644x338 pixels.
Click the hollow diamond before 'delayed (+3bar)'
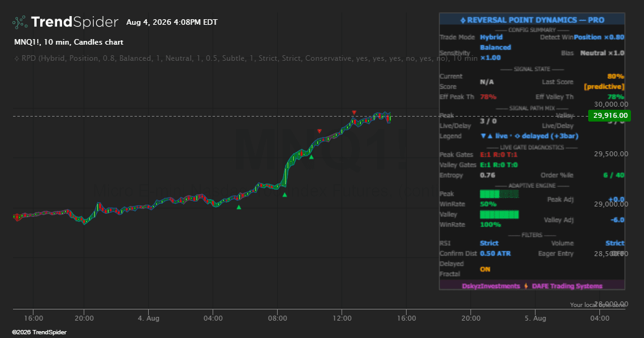517,136
